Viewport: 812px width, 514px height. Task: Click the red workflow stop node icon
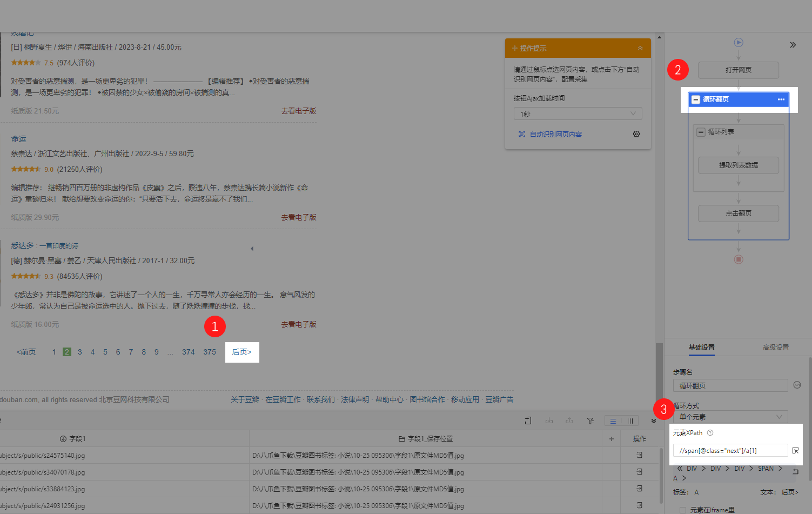[x=739, y=259]
